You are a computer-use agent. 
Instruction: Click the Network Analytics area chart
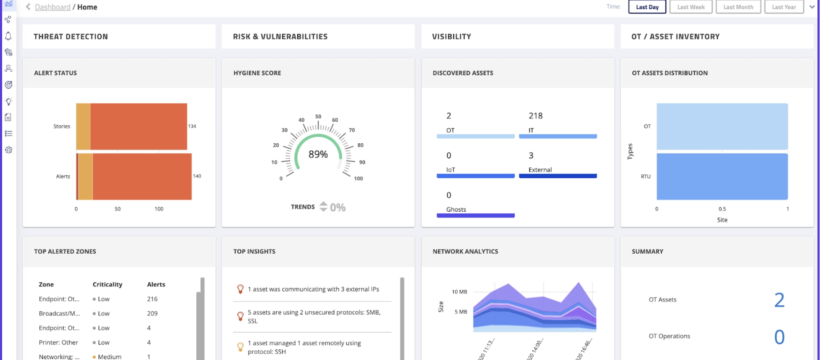534,307
